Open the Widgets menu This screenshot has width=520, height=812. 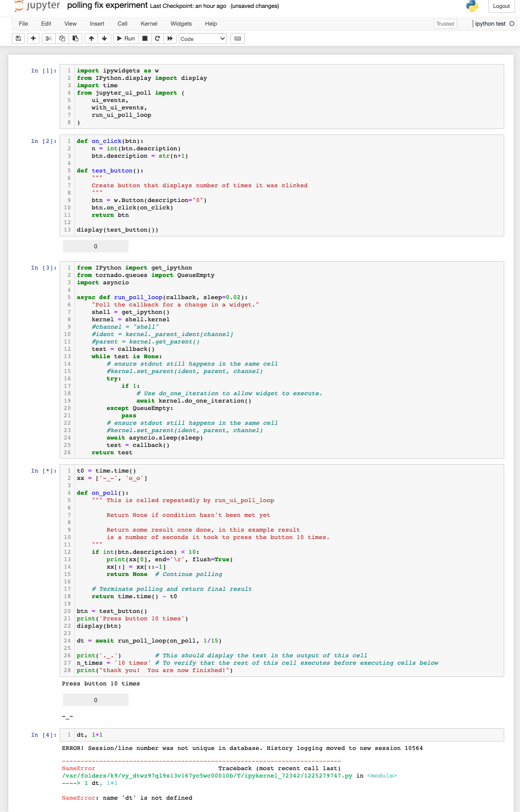click(x=181, y=24)
